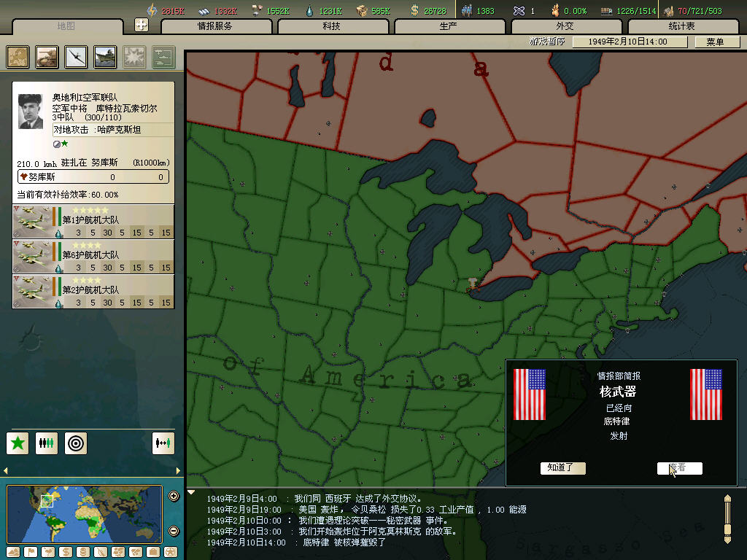This screenshot has width=747, height=560.
Task: Select the naval units warship icon
Action: 105,57
